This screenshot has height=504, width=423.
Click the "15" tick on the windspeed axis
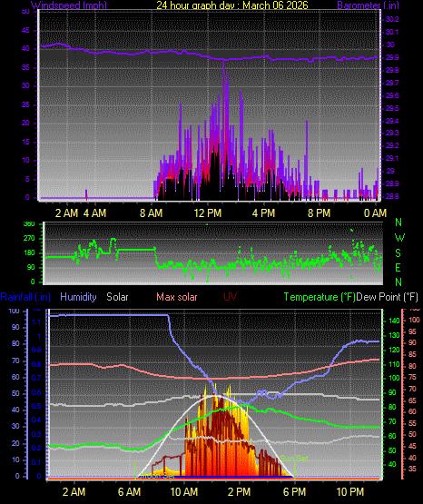(x=25, y=142)
